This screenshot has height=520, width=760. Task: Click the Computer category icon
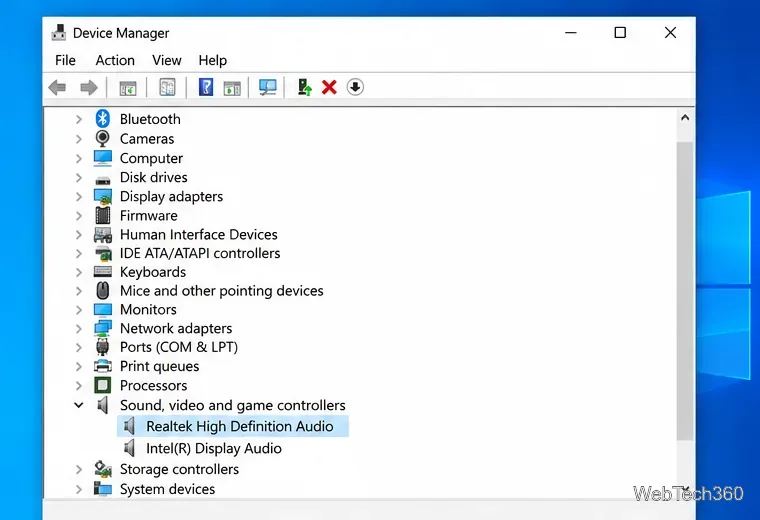(x=103, y=158)
